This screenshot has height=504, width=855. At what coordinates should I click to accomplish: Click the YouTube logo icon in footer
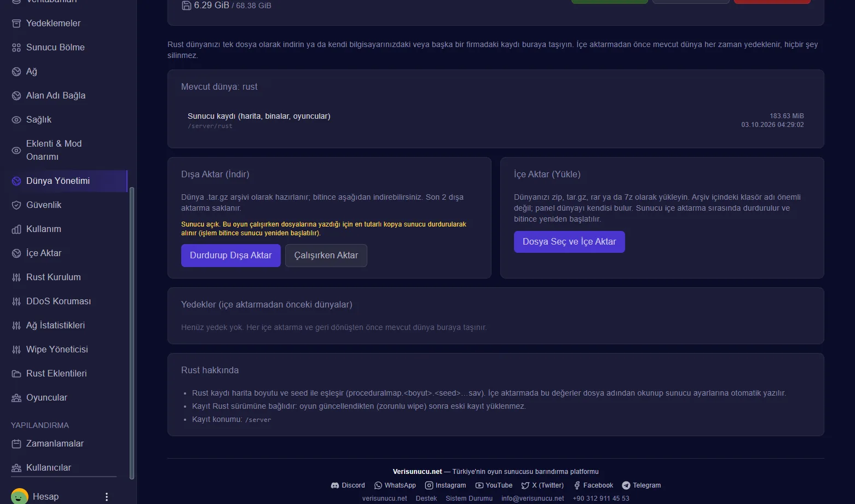point(480,485)
